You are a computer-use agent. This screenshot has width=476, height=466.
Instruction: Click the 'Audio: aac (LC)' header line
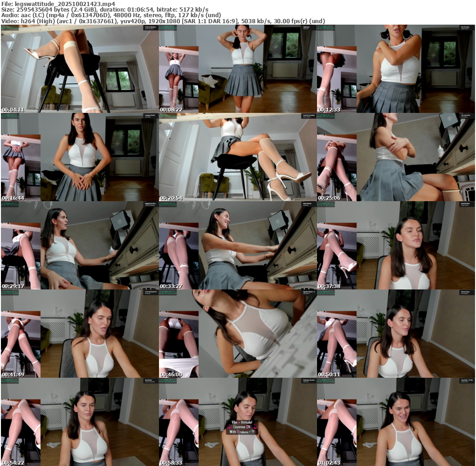pyautogui.click(x=111, y=15)
